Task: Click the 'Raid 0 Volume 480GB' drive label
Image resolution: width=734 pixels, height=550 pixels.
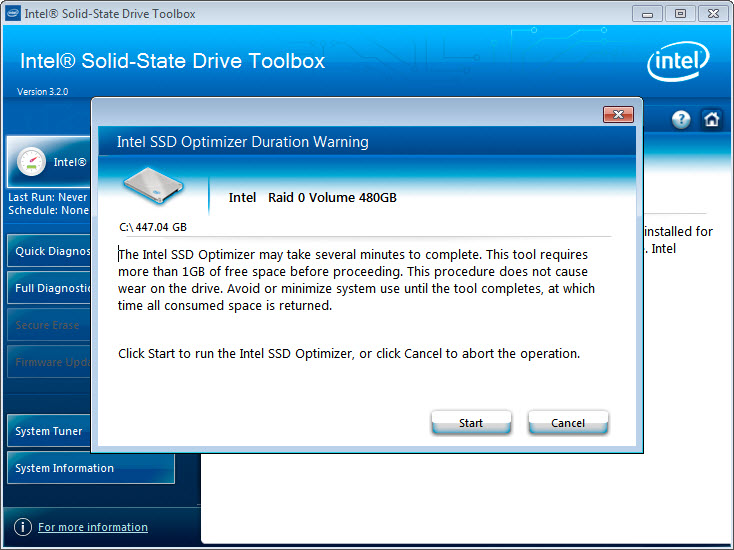Action: 332,198
